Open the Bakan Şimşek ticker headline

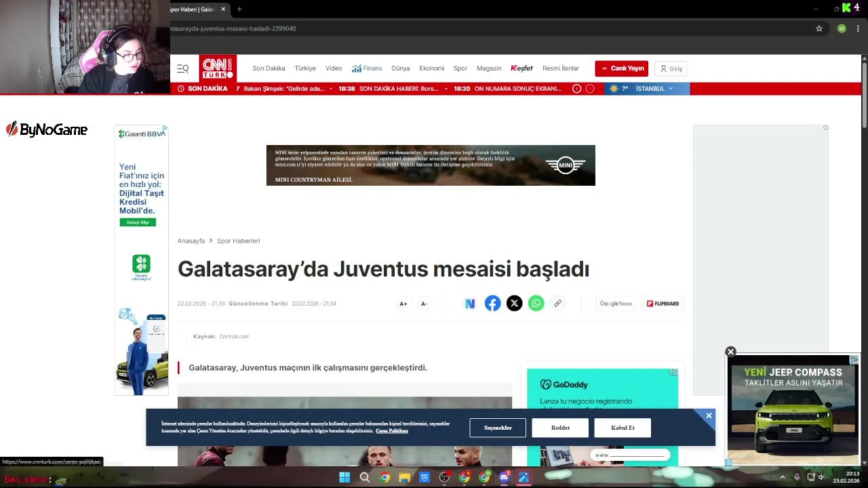(284, 89)
